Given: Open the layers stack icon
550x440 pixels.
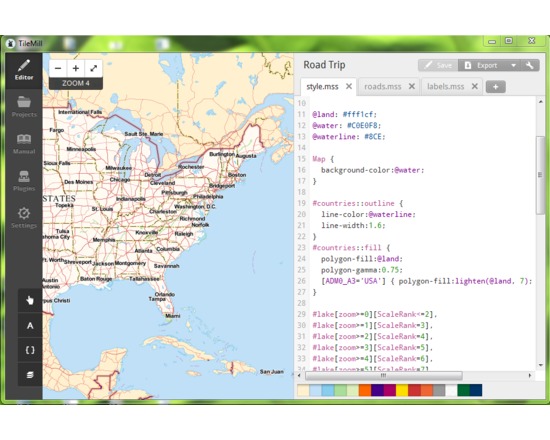Looking at the screenshot, I should pyautogui.click(x=30, y=374).
